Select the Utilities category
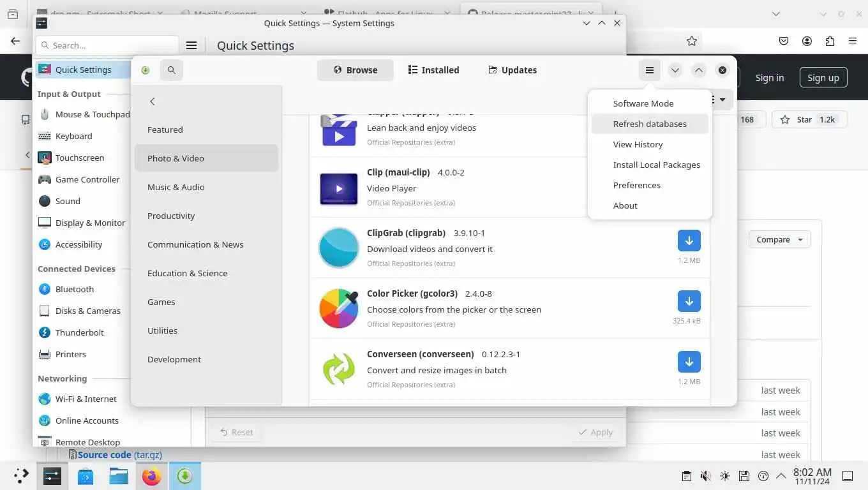This screenshot has width=868, height=490. 206,330
